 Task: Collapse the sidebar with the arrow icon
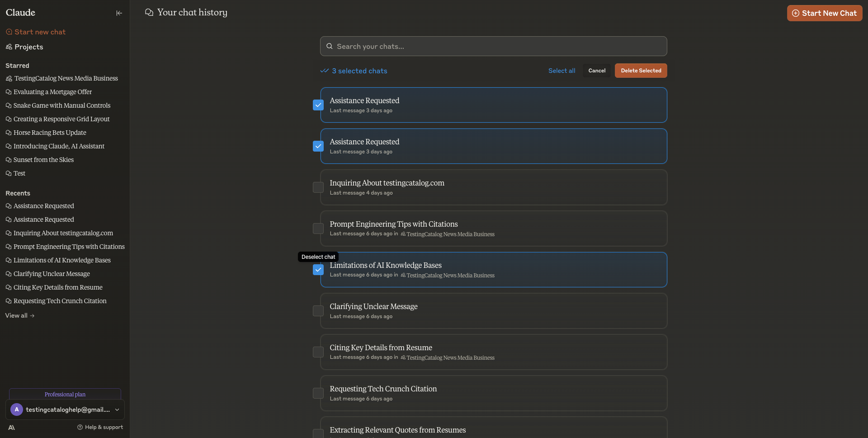pos(119,13)
